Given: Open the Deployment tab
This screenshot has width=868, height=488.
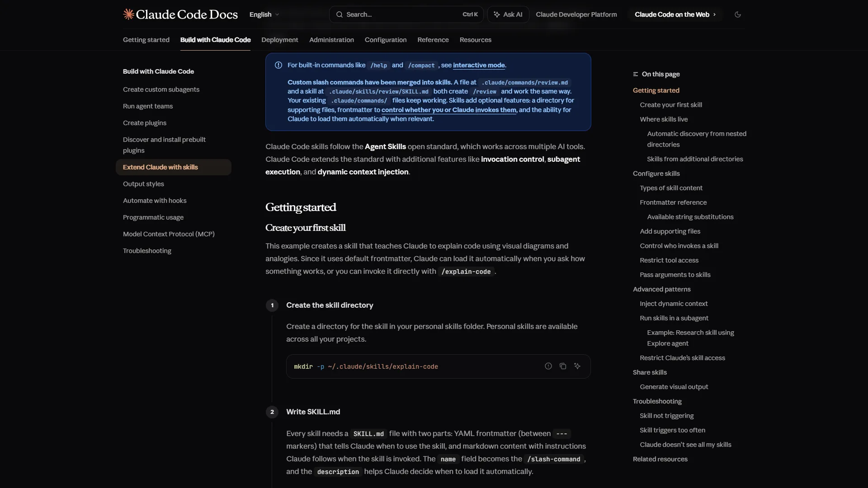Looking at the screenshot, I should 280,40.
